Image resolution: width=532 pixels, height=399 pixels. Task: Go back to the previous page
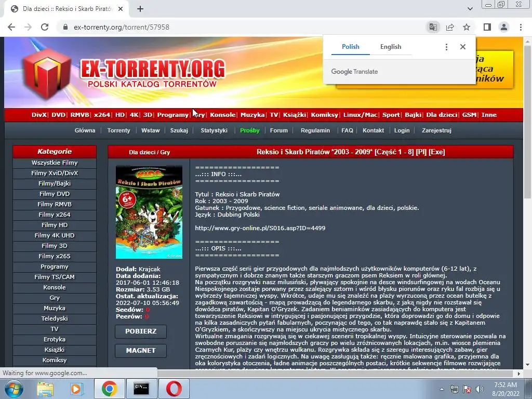coord(11,27)
